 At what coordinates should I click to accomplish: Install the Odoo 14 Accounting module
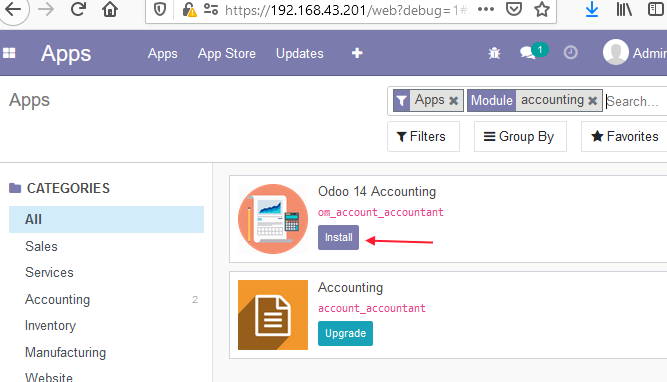tap(339, 237)
